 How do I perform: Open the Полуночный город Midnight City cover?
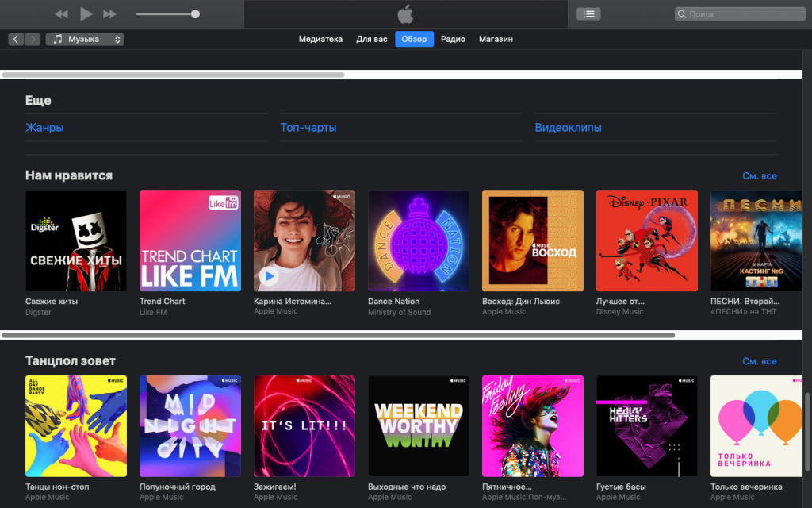[190, 426]
